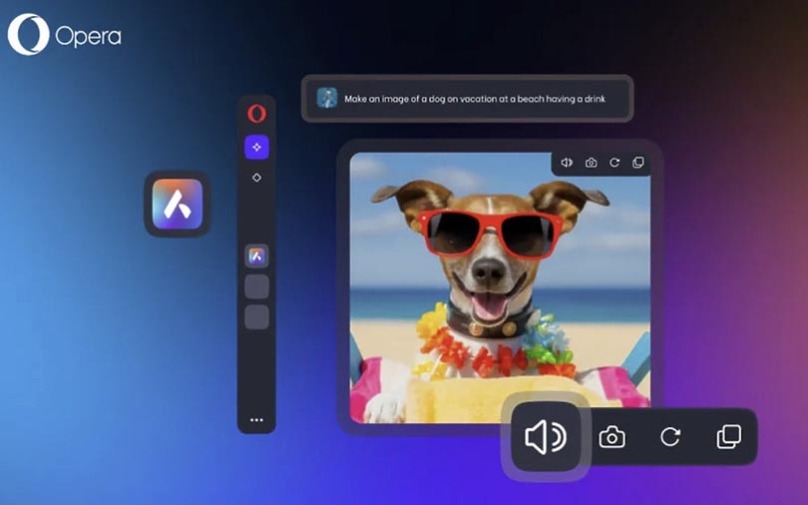Open the generated dog with sunglasses image

click(x=500, y=288)
